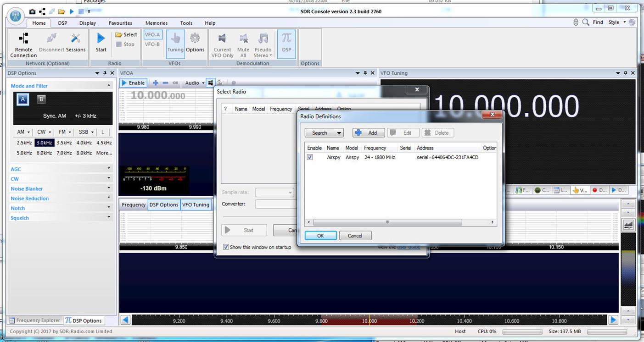Click Stop in the Radio ribbon group
The width and height of the screenshot is (644, 342).
pos(125,44)
